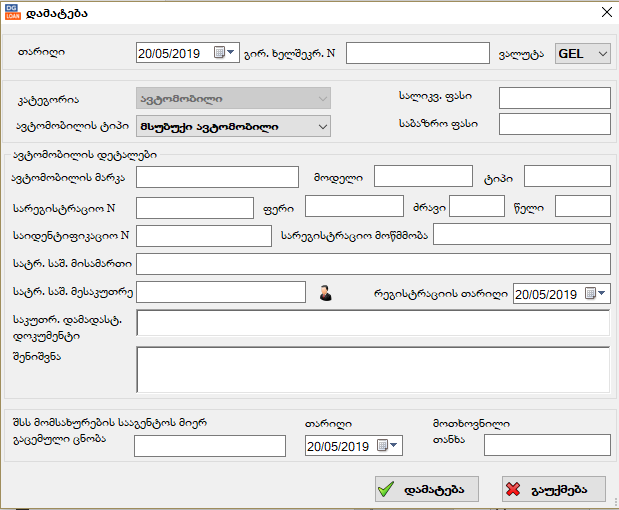Select the ავტომობილის მარკა text field

[217, 177]
